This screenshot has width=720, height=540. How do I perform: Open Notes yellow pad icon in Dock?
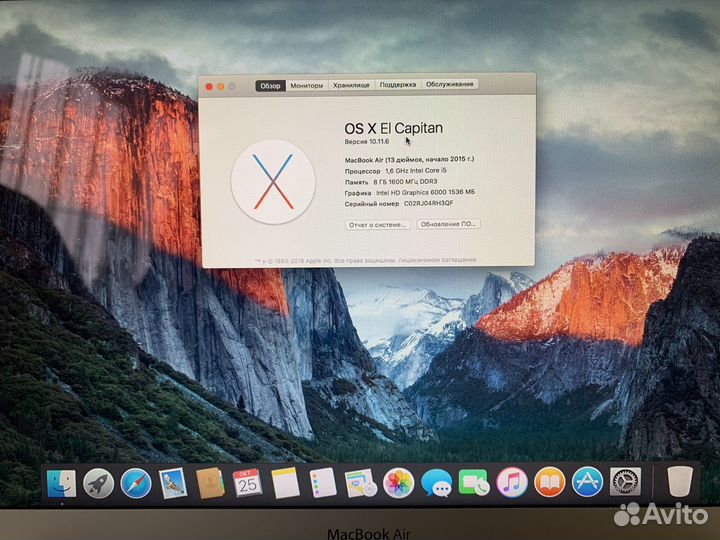285,483
